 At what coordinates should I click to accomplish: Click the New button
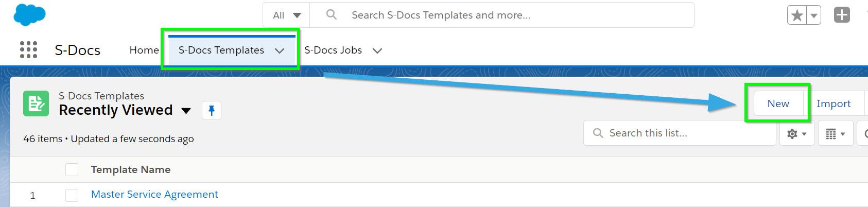pos(778,104)
